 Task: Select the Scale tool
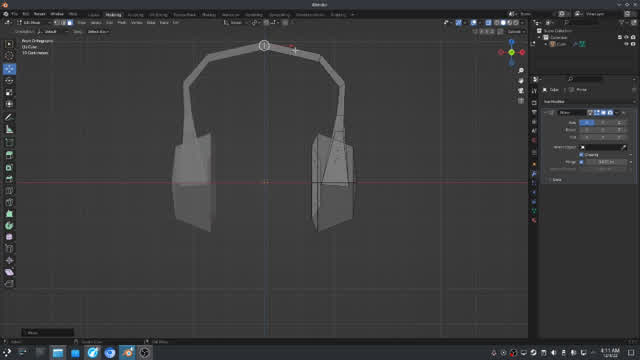tap(9, 92)
